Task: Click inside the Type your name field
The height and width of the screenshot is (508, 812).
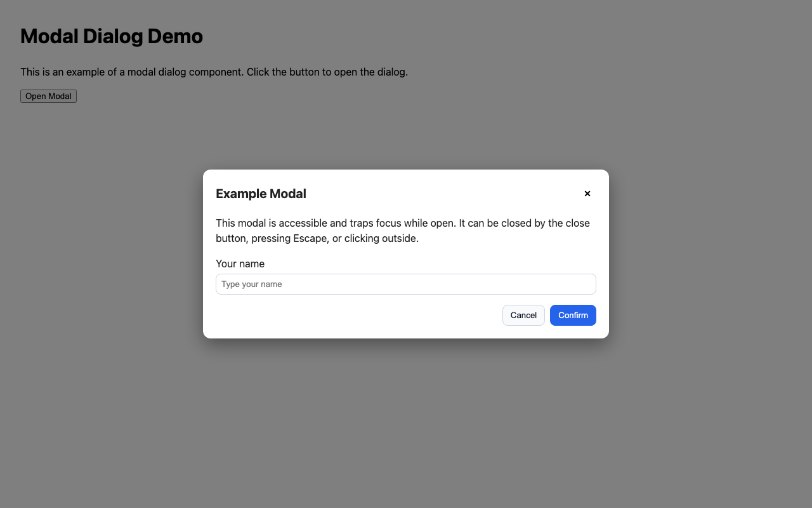Action: (405, 284)
